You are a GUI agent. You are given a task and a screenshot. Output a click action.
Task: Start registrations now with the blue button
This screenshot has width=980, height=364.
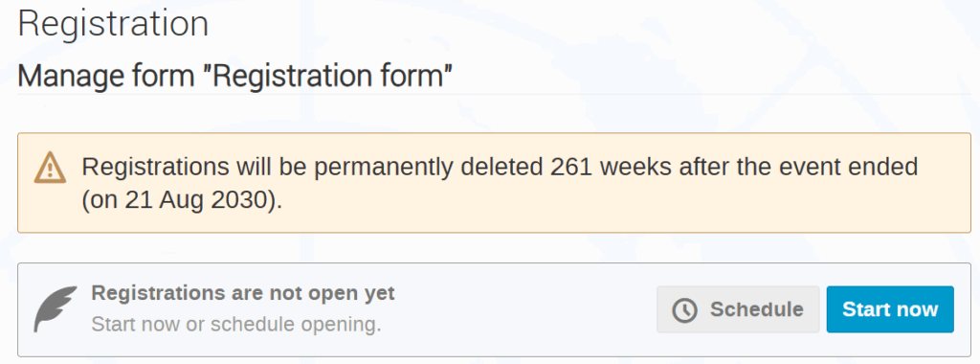coord(890,309)
